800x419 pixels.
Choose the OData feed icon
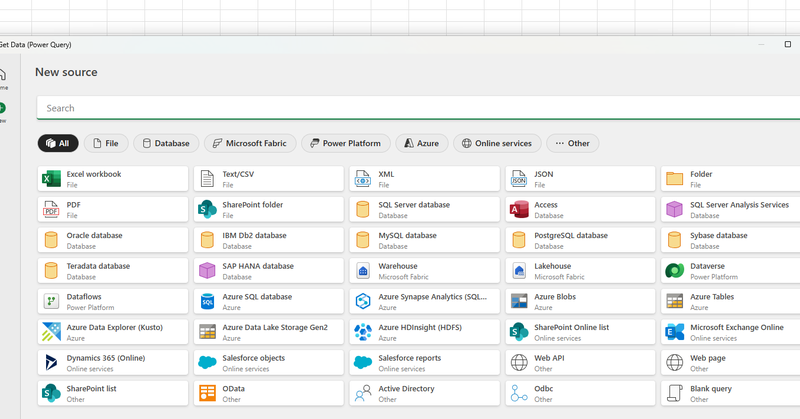coord(207,393)
